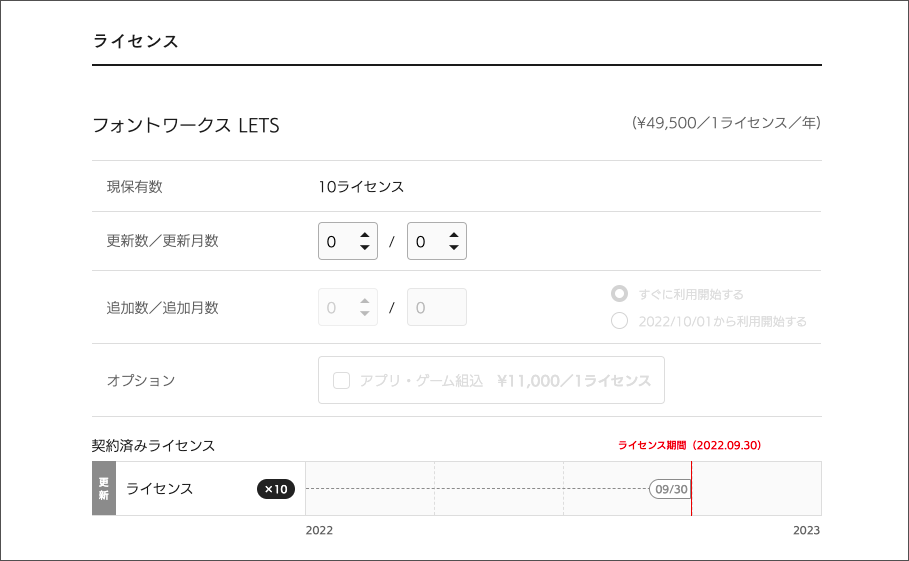
Task: Increase the renewal count with up arrow
Action: tap(365, 235)
